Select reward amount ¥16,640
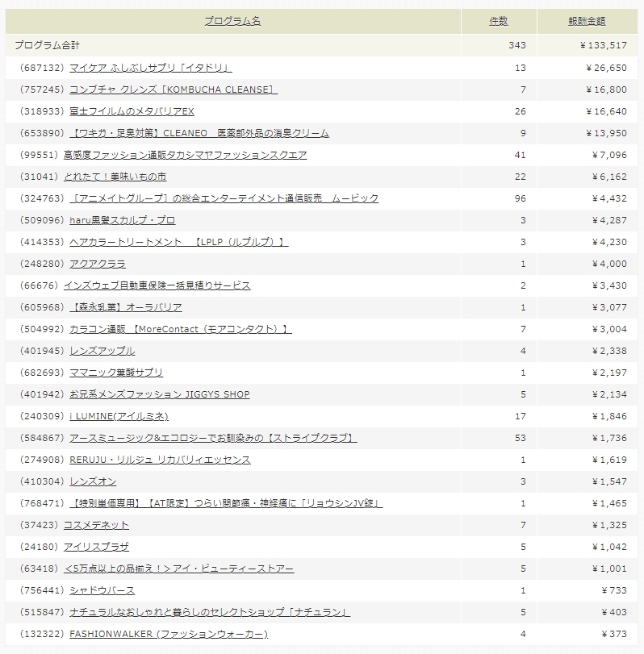Screen dimensions: 644x654 (x=606, y=111)
